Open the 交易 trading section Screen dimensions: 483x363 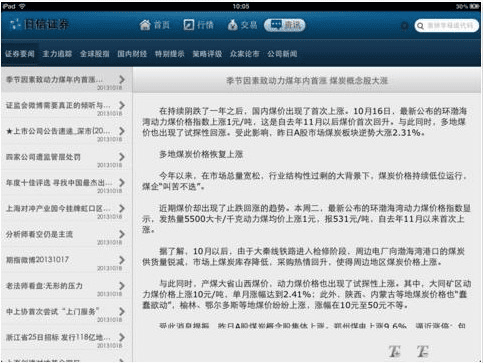click(242, 25)
